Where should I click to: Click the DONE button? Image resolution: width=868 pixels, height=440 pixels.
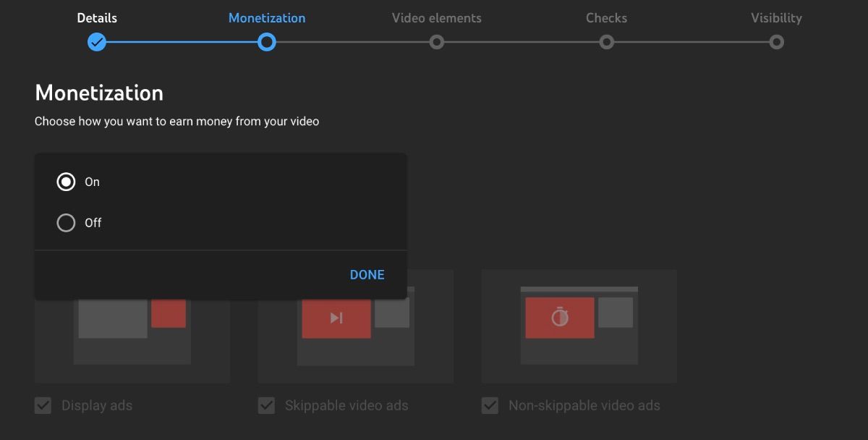point(367,274)
